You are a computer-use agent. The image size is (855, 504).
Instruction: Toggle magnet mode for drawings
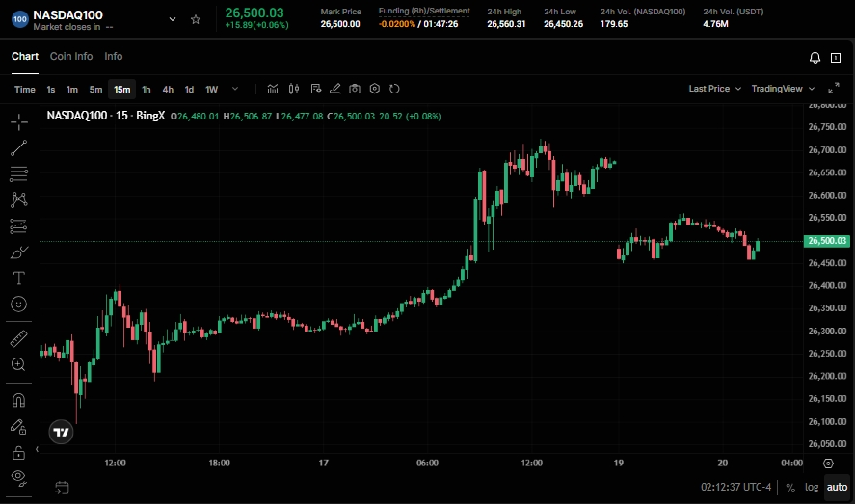[18, 399]
